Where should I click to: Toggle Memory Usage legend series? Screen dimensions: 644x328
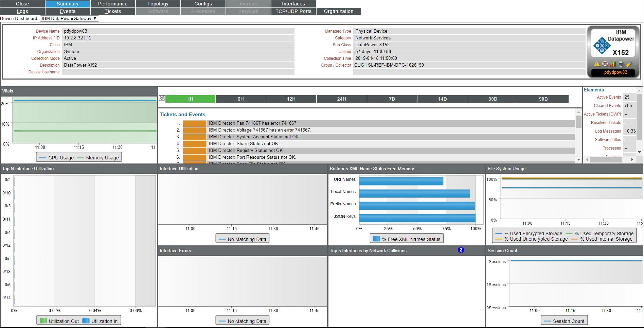pos(98,158)
